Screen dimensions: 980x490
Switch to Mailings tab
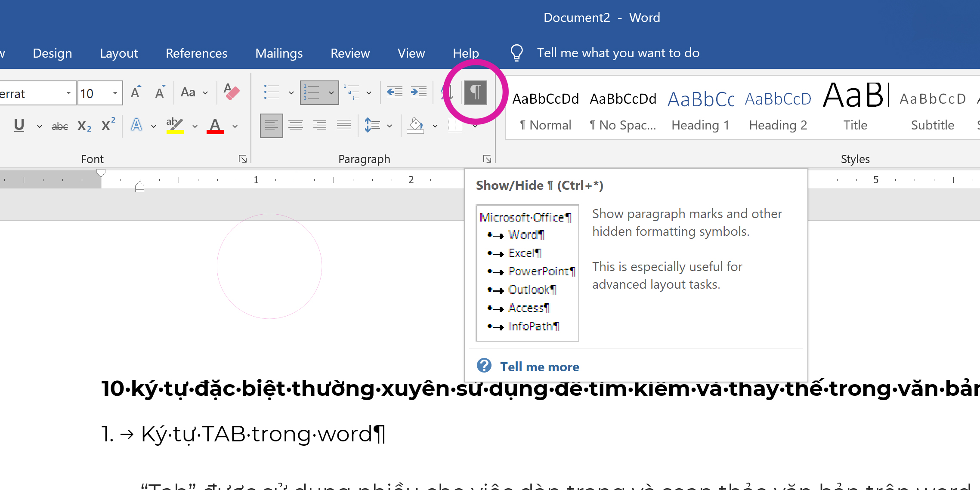coord(279,53)
